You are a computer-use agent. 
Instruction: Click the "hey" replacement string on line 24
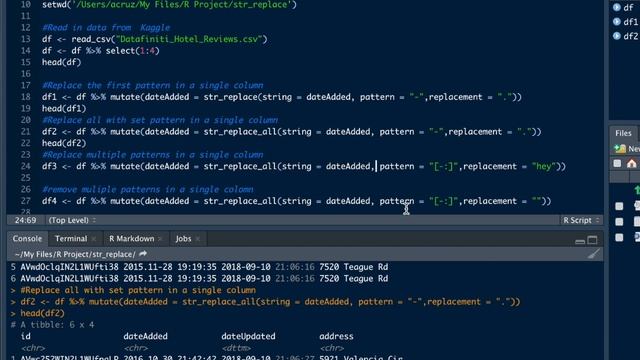click(544, 167)
